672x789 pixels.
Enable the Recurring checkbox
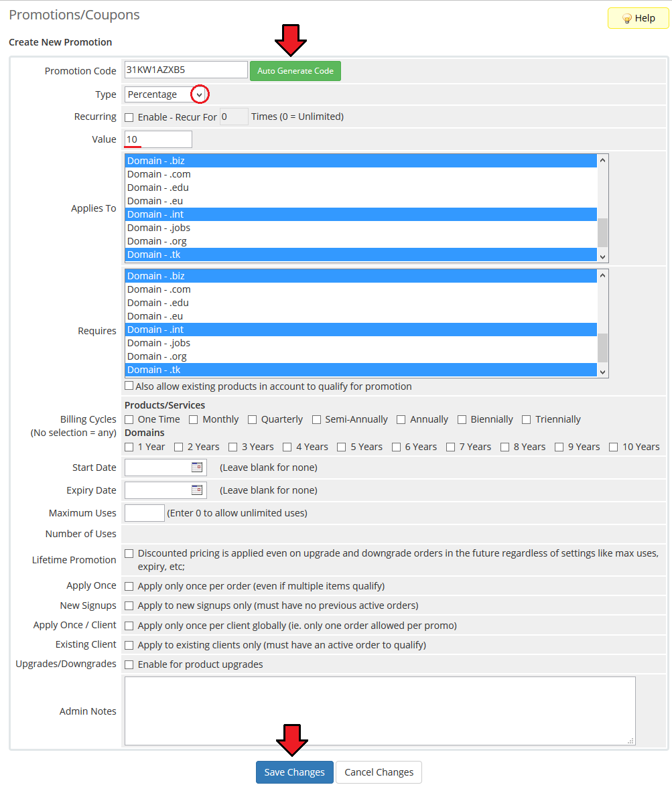tap(129, 117)
